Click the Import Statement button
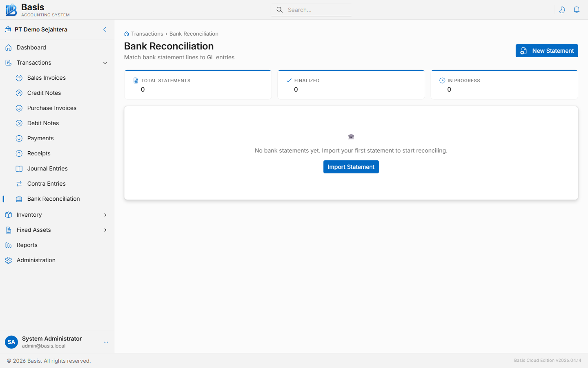588x368 pixels. [351, 167]
